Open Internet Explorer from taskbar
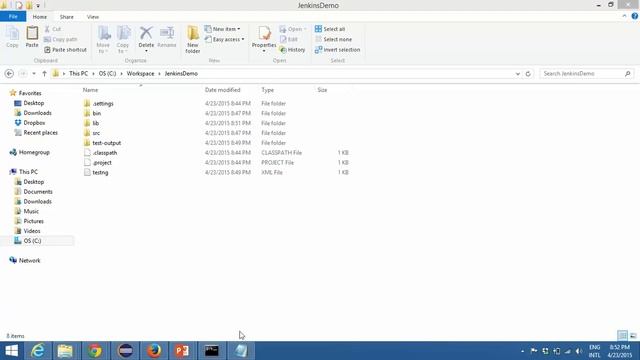The image size is (640, 360). [x=38, y=351]
